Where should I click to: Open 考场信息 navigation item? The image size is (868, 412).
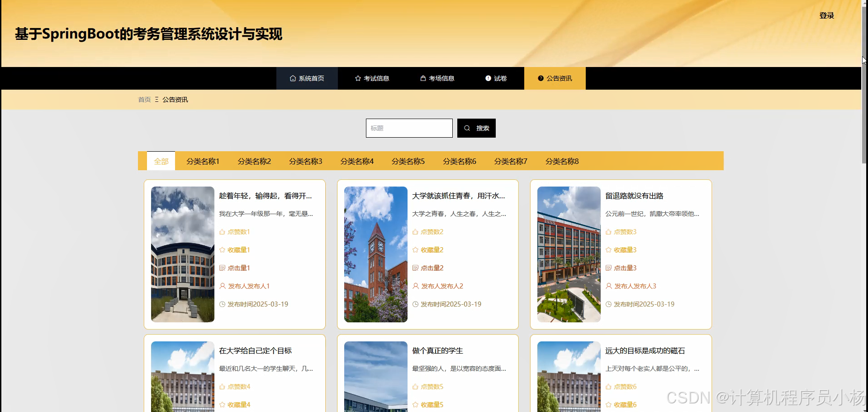point(437,78)
